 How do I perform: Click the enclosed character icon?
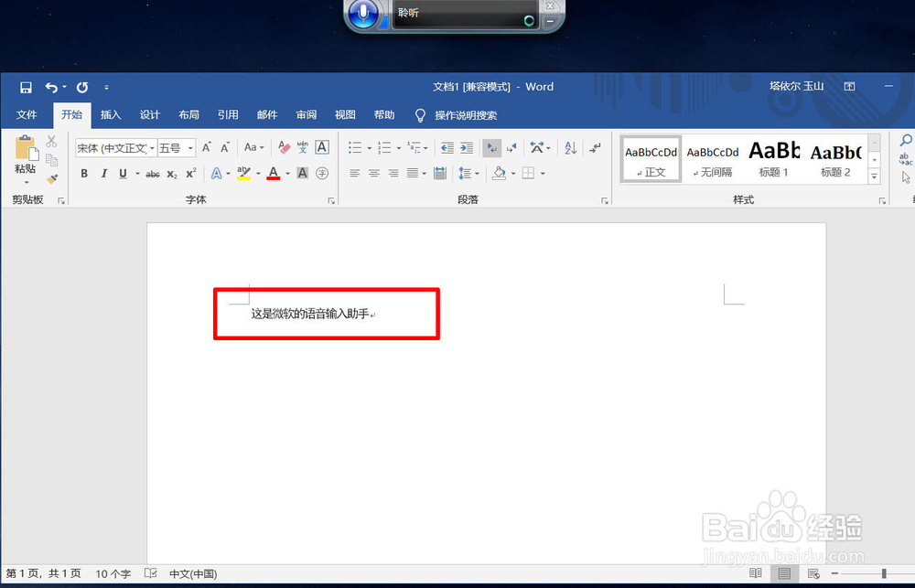tap(321, 173)
